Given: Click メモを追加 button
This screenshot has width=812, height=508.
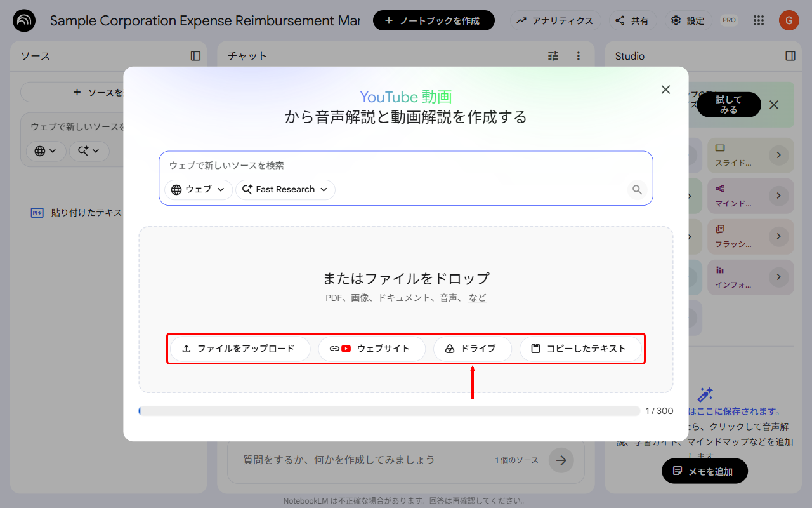Looking at the screenshot, I should 705,471.
